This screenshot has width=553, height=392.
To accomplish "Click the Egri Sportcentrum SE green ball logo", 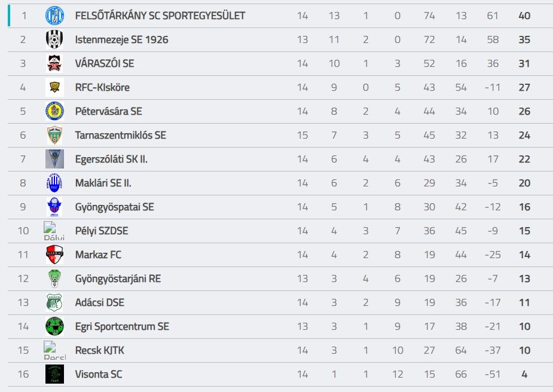I will [54, 326].
